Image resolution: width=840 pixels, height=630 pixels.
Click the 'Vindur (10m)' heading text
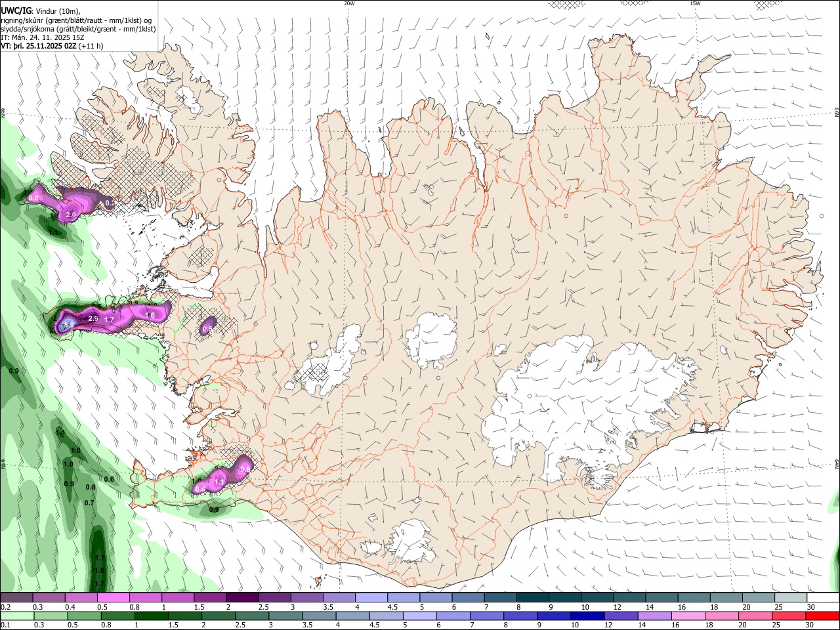click(57, 10)
